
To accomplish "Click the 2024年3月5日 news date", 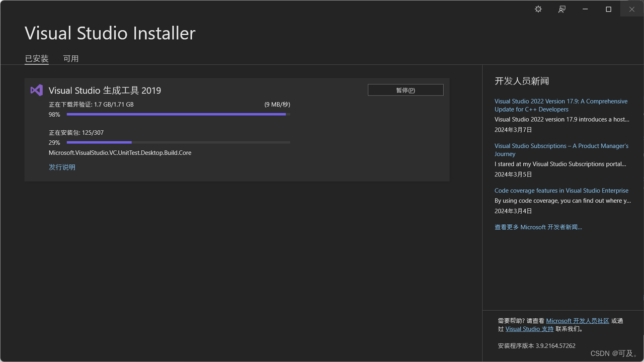I will point(513,174).
